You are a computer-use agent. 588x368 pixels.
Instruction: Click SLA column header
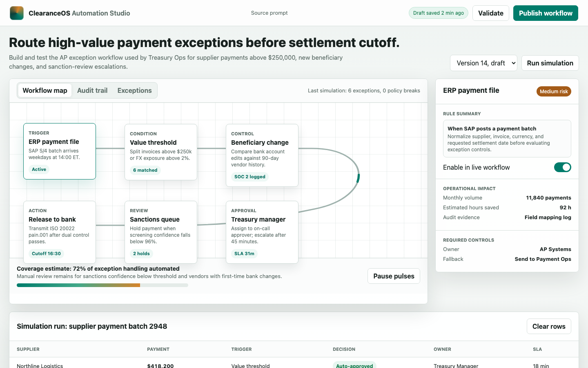click(x=537, y=349)
